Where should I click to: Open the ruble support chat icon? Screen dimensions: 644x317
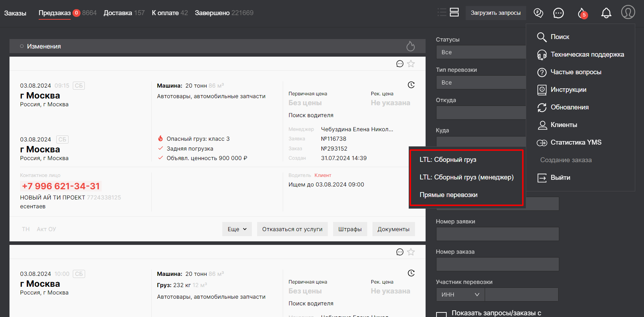coord(538,13)
